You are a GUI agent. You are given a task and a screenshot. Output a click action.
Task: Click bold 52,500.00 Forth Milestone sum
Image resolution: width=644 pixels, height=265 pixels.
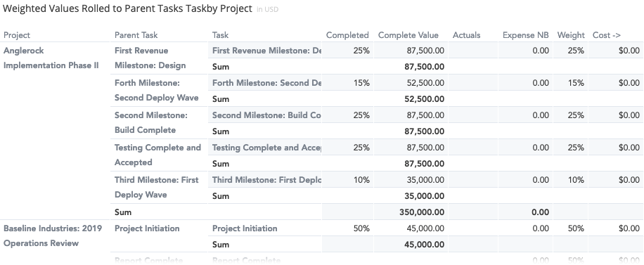[424, 99]
